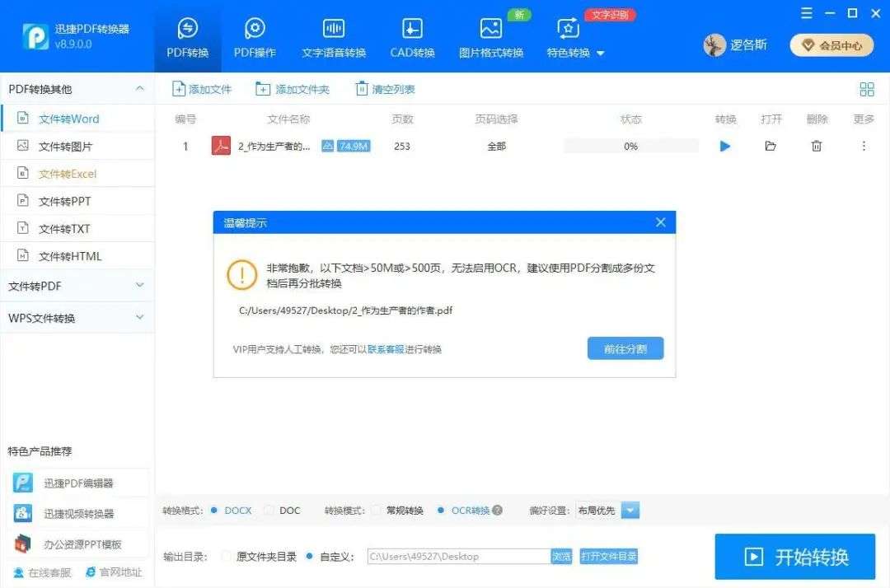Image resolution: width=890 pixels, height=588 pixels.
Task: Select 文件转TXT in sidebar
Action: pyautogui.click(x=77, y=228)
